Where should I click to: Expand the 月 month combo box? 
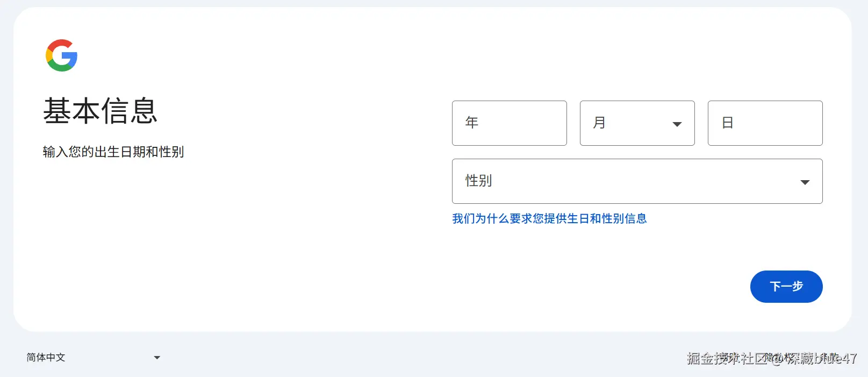click(x=637, y=123)
